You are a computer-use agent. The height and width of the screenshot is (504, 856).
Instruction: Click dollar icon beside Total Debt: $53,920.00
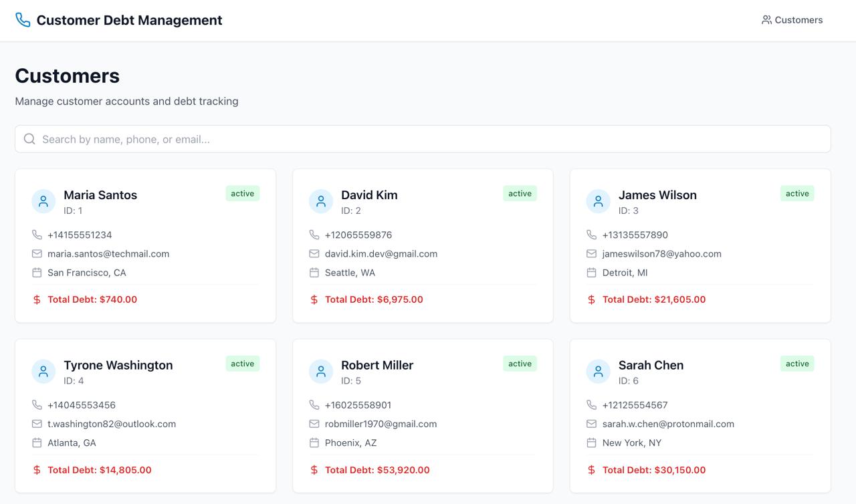(x=314, y=470)
